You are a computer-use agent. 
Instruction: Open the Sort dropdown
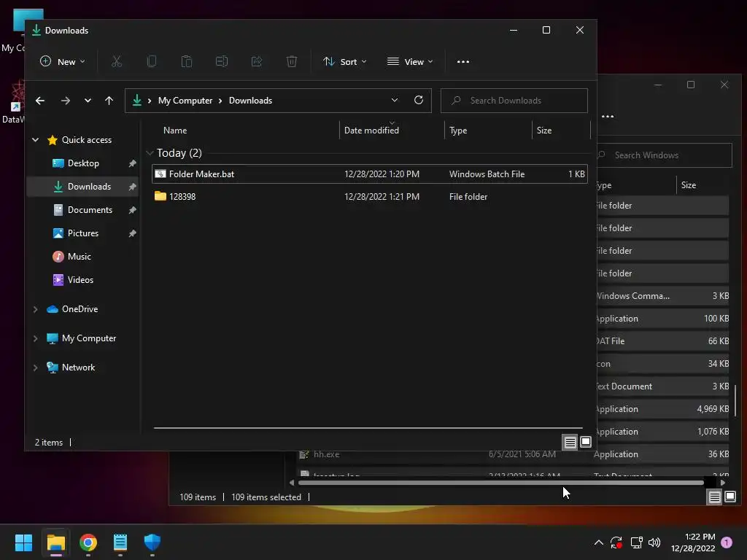(x=344, y=61)
